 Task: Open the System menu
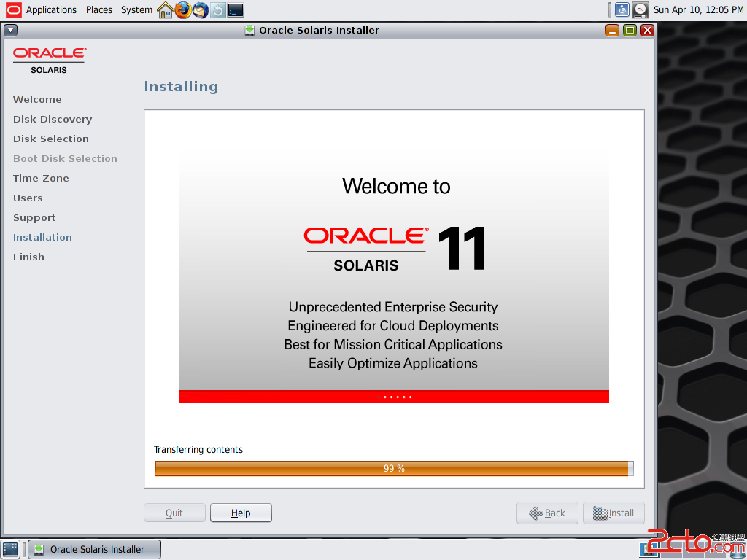tap(136, 9)
